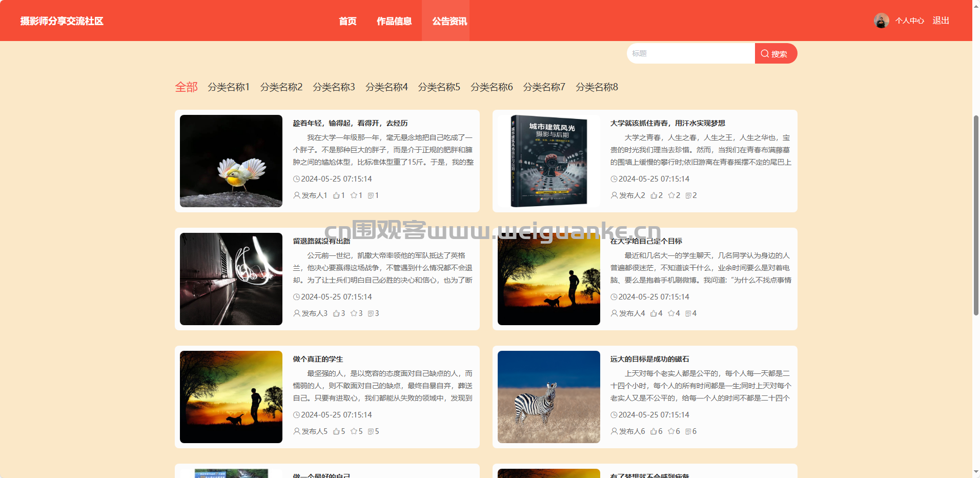Image resolution: width=980 pixels, height=478 pixels.
Task: Click the like icon on 发布人2 post
Action: [x=654, y=195]
